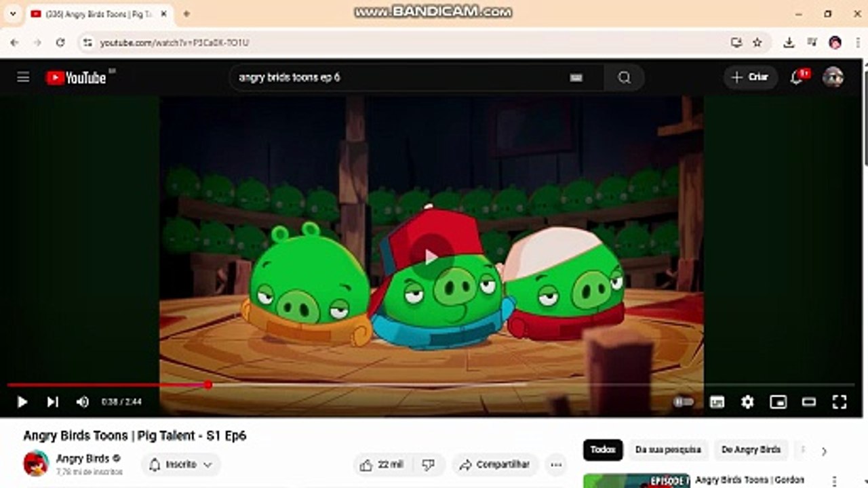
Task: Click the browser address bar URL
Action: tap(175, 43)
